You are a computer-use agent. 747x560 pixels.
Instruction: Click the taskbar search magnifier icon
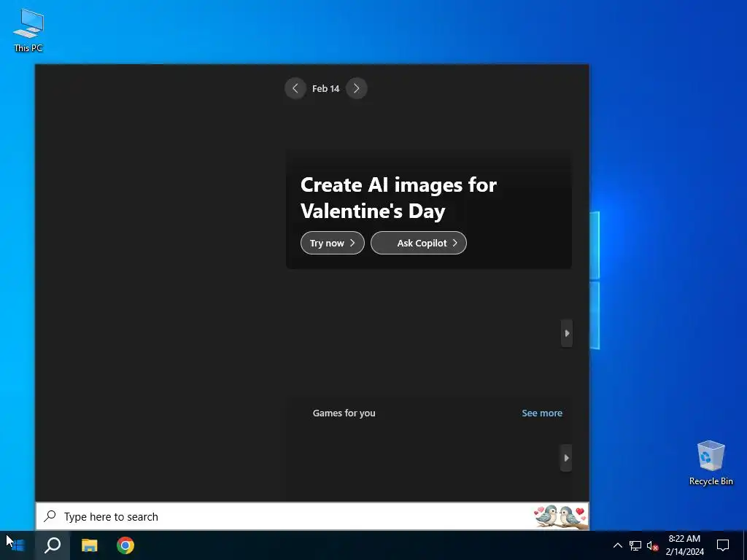53,545
